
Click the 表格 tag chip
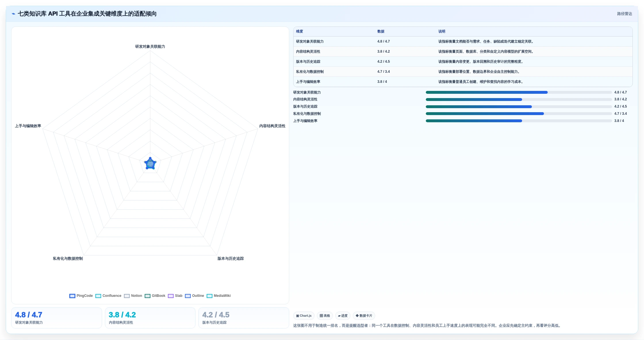pos(325,316)
